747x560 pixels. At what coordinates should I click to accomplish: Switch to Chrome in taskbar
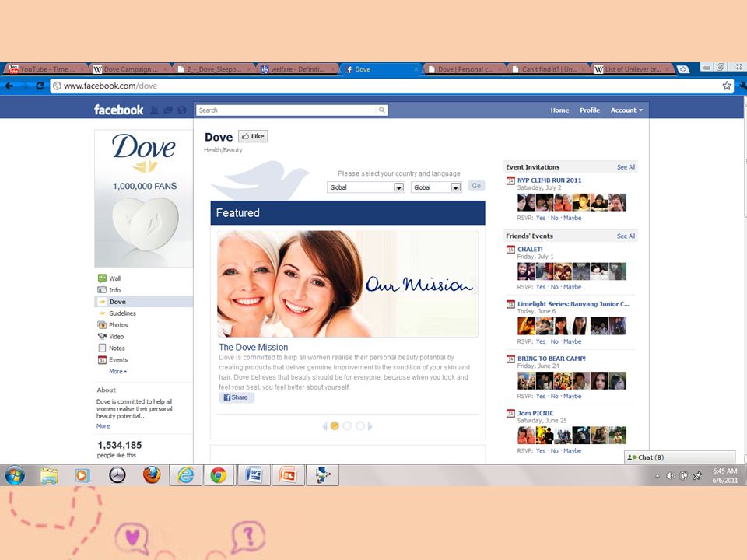219,474
